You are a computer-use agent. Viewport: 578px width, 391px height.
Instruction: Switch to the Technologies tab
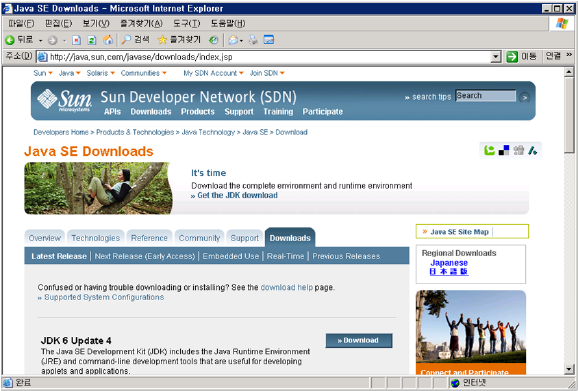(96, 238)
